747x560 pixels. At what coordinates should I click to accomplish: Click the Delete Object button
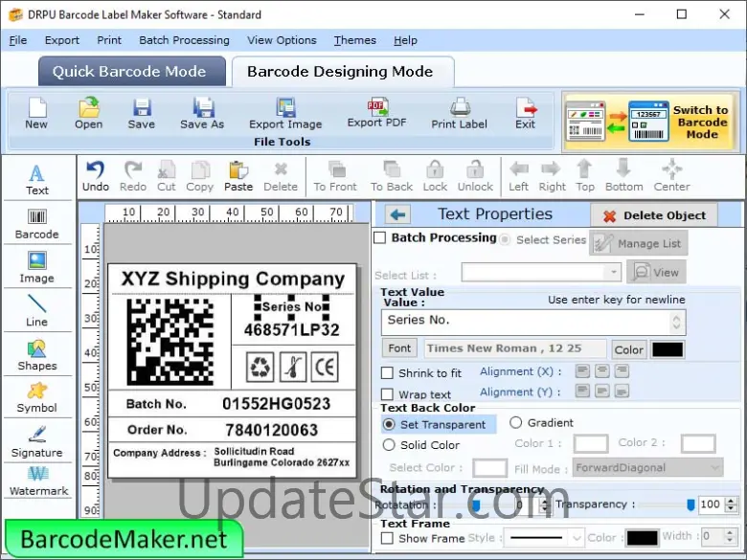click(653, 215)
